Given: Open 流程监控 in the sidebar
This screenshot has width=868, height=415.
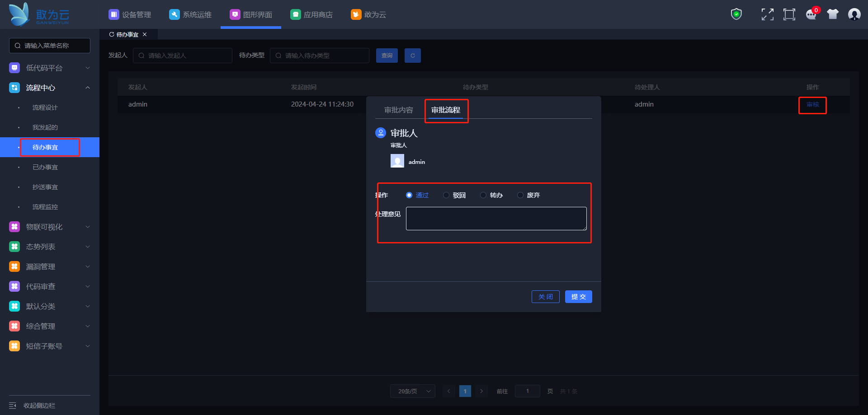Looking at the screenshot, I should pyautogui.click(x=45, y=207).
